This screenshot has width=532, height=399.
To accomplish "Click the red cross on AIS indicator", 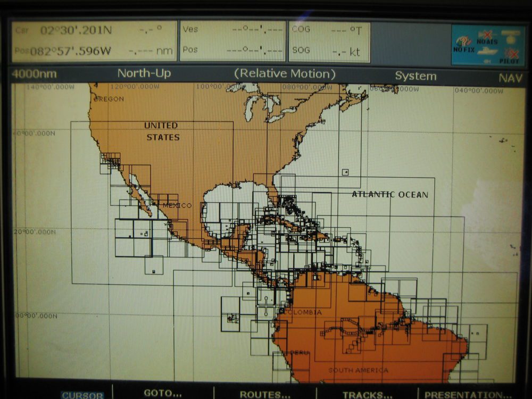I will click(x=487, y=34).
